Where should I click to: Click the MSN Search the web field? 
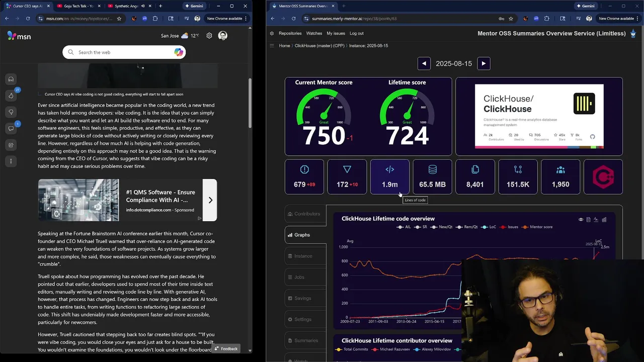(x=124, y=52)
